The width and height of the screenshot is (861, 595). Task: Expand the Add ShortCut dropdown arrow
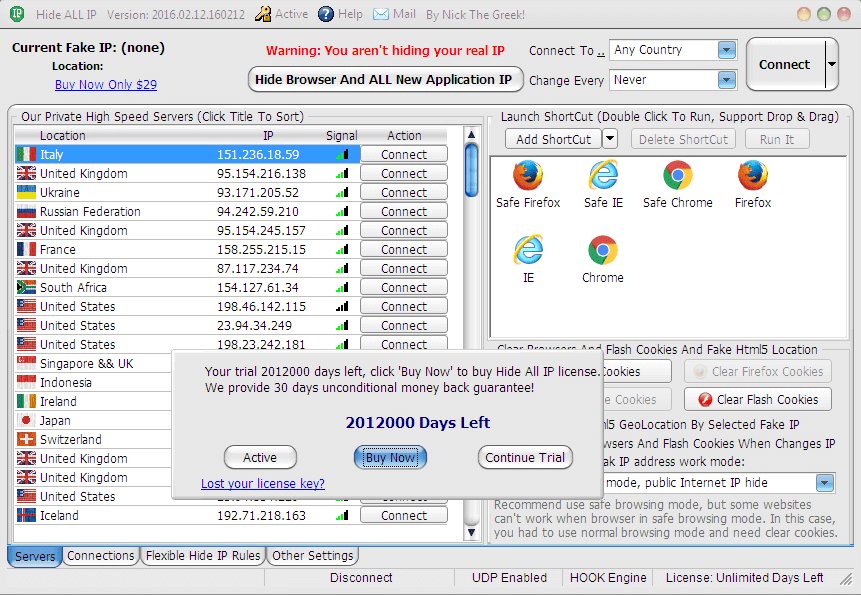click(x=610, y=139)
